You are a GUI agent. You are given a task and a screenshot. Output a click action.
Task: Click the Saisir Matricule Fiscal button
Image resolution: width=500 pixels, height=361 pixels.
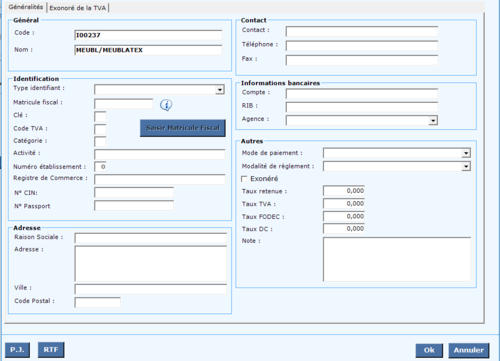tap(183, 128)
